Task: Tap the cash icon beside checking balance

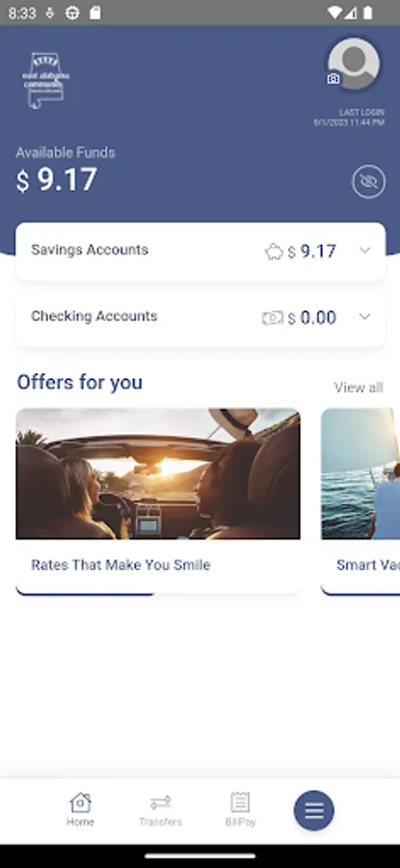Action: pos(272,318)
